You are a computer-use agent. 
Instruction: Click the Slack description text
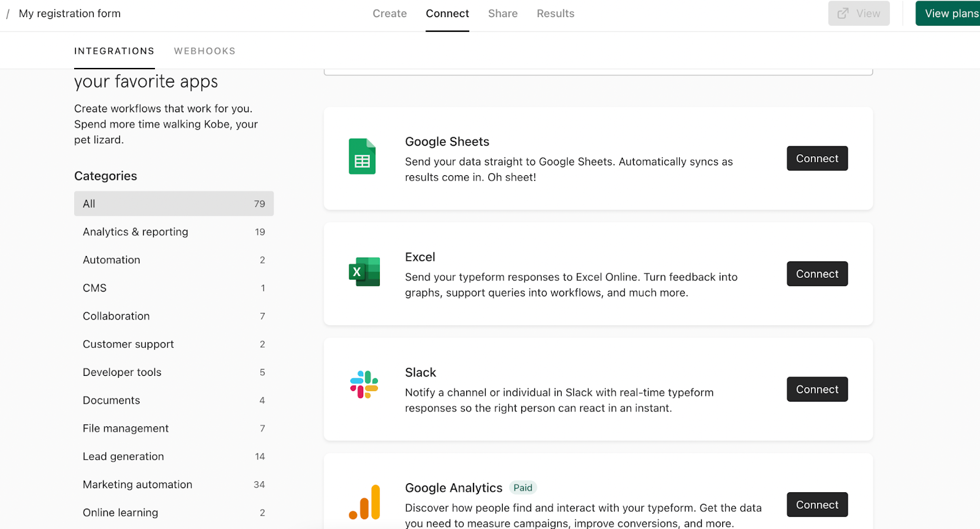pos(559,400)
